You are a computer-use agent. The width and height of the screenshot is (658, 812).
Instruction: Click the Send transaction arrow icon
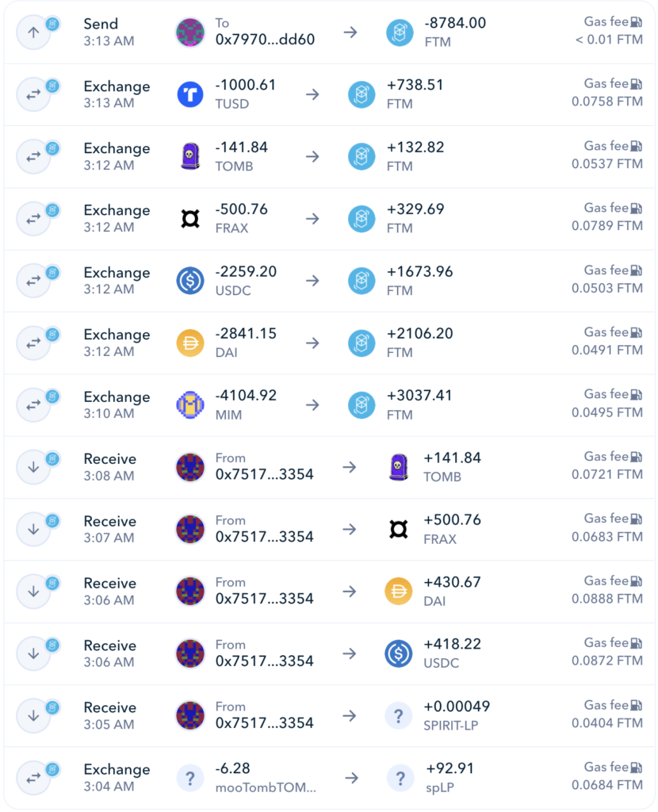click(x=34, y=32)
